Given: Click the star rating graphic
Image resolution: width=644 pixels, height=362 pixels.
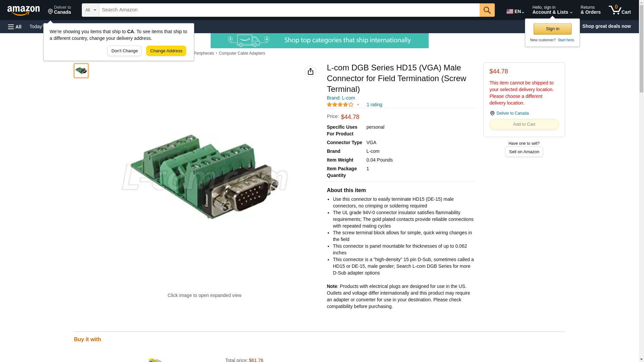Looking at the screenshot, I should point(340,105).
